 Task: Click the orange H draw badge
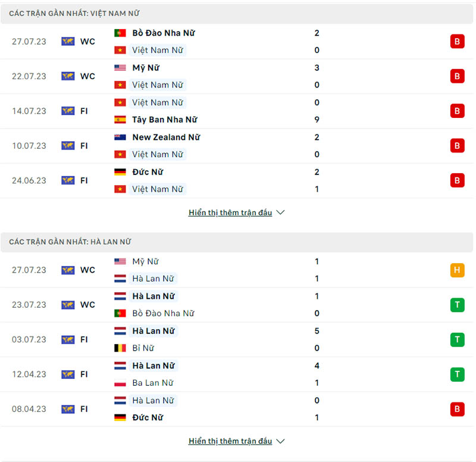pos(457,270)
